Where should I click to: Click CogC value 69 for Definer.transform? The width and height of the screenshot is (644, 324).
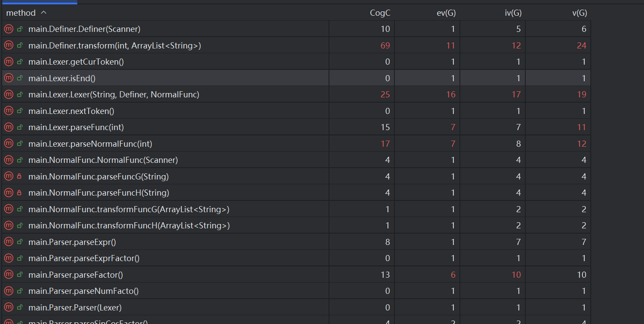coord(385,46)
